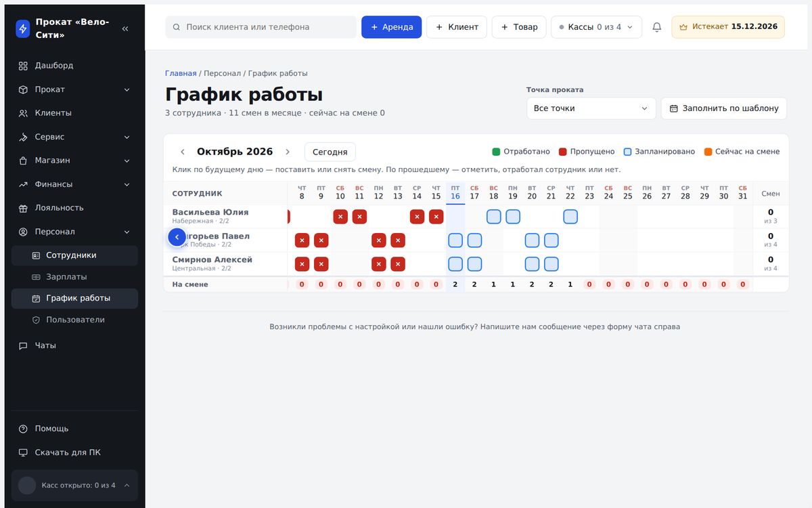Click the subscription expiry crown badge

[x=728, y=27]
